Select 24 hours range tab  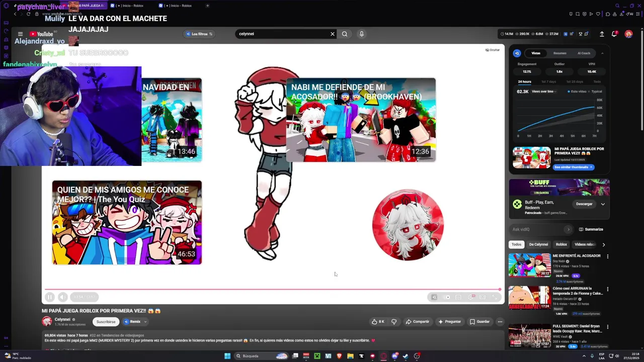coord(524,81)
